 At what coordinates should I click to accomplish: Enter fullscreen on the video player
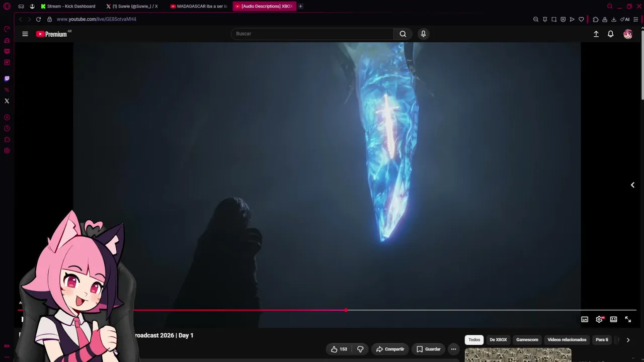[x=628, y=319]
